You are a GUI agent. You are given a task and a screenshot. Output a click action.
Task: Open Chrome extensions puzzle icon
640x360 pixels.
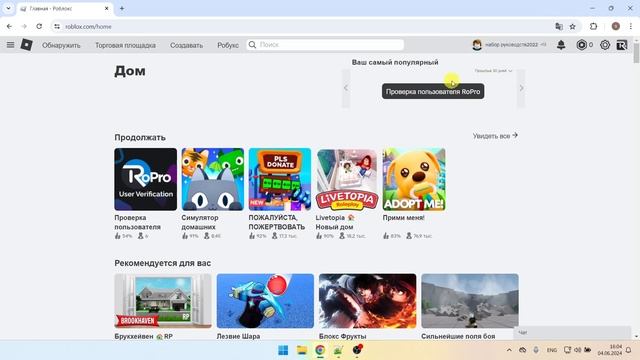(593, 26)
